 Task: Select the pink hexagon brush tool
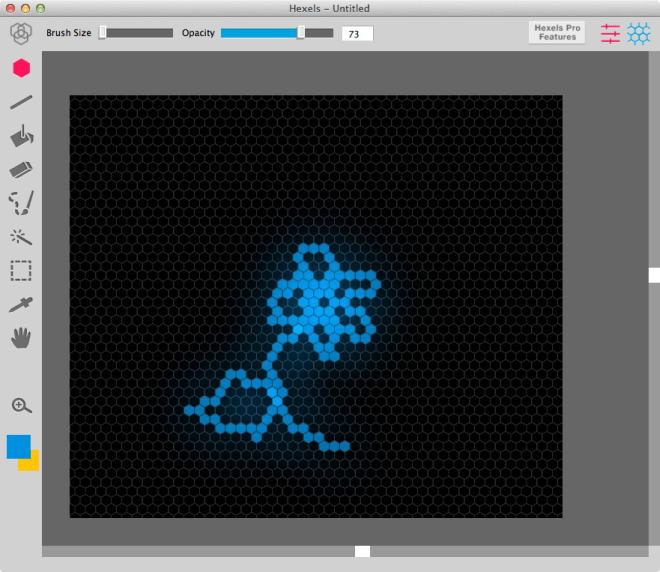point(21,68)
